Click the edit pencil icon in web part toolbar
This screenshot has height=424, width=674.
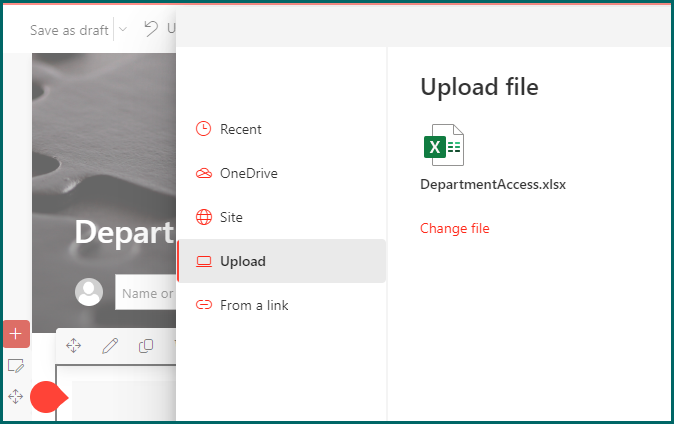110,345
